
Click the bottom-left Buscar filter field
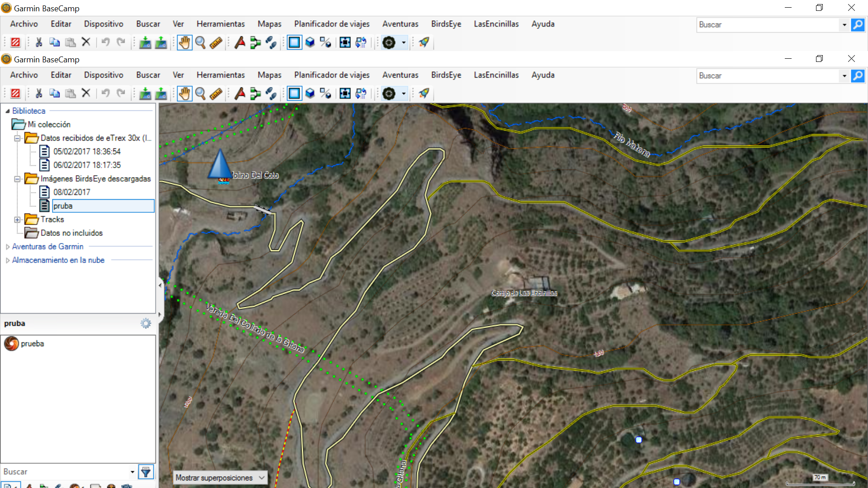tap(64, 472)
